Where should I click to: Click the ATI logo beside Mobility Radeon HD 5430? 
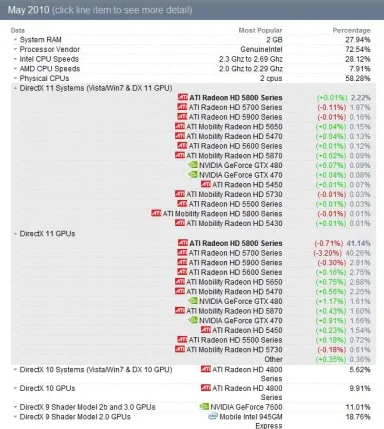[x=180, y=223]
